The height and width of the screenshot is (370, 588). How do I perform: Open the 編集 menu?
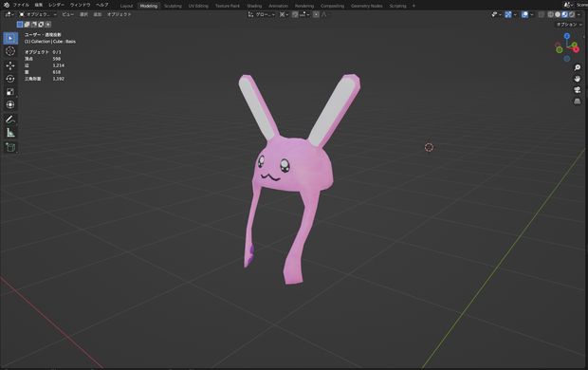click(x=39, y=5)
